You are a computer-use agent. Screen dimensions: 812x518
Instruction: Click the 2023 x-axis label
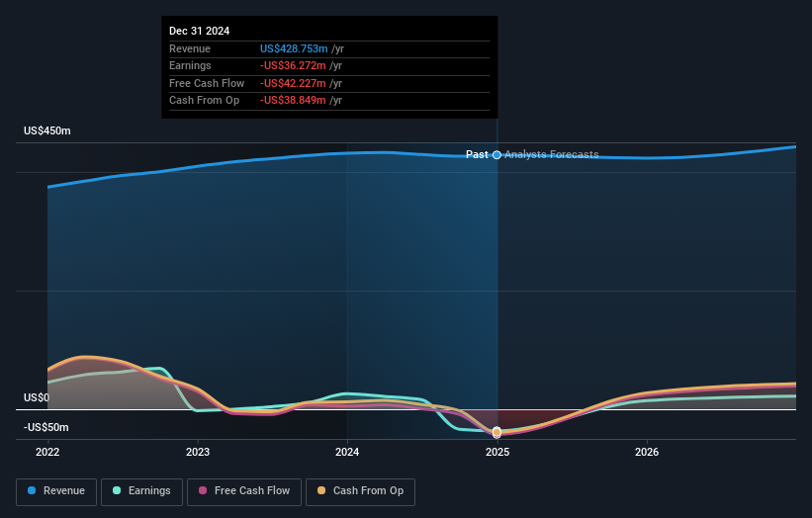[198, 452]
